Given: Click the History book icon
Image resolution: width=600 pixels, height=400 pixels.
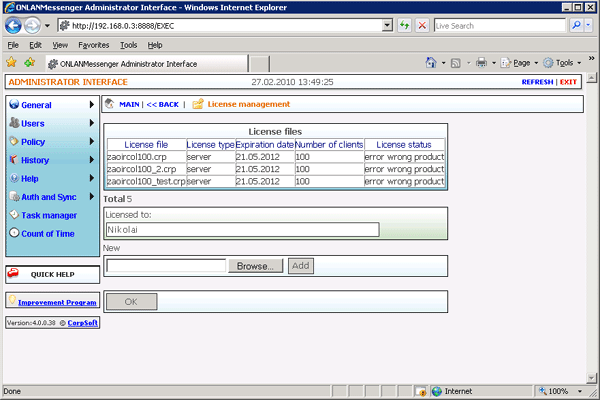Looking at the screenshot, I should pos(14,159).
